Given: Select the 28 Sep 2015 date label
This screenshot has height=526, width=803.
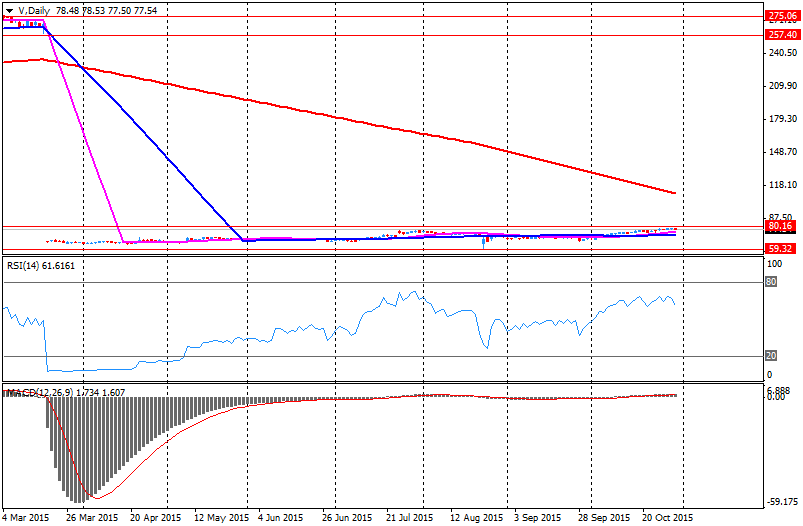Looking at the screenshot, I should tap(604, 518).
